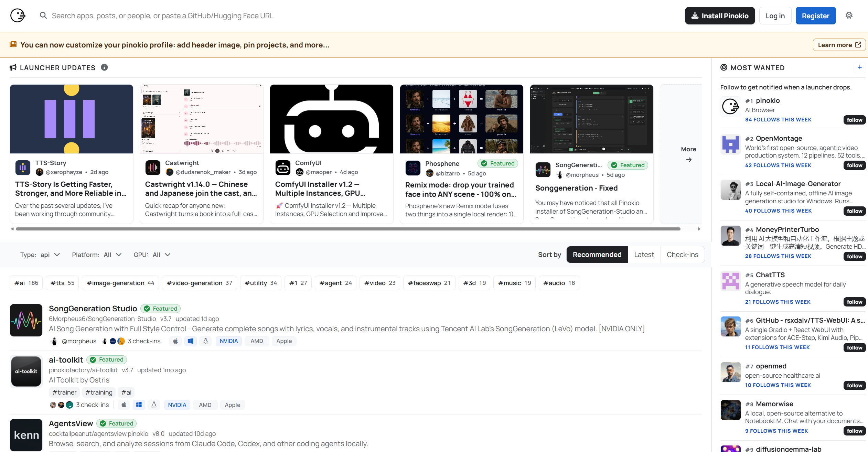Follow pinokio AI Browser

855,120
